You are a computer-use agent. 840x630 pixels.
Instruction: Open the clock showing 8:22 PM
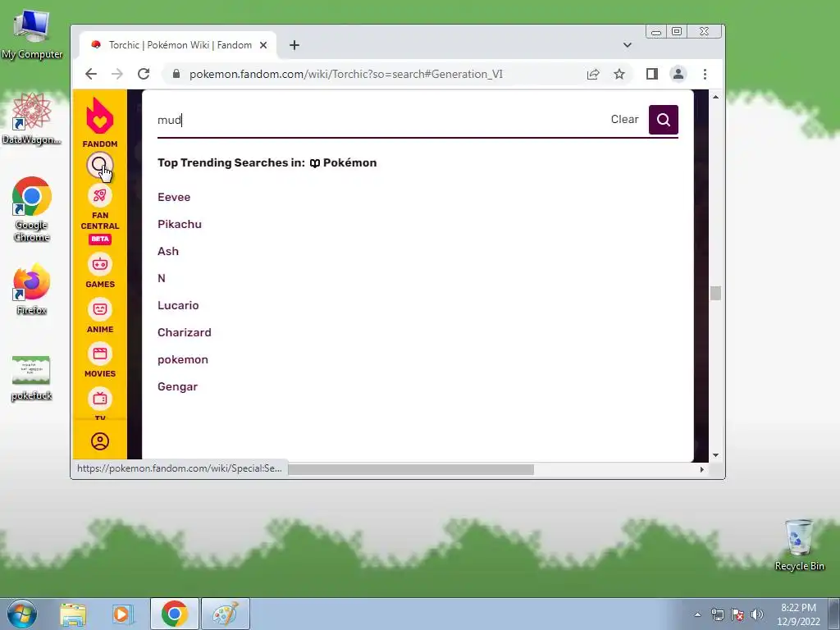(x=798, y=614)
